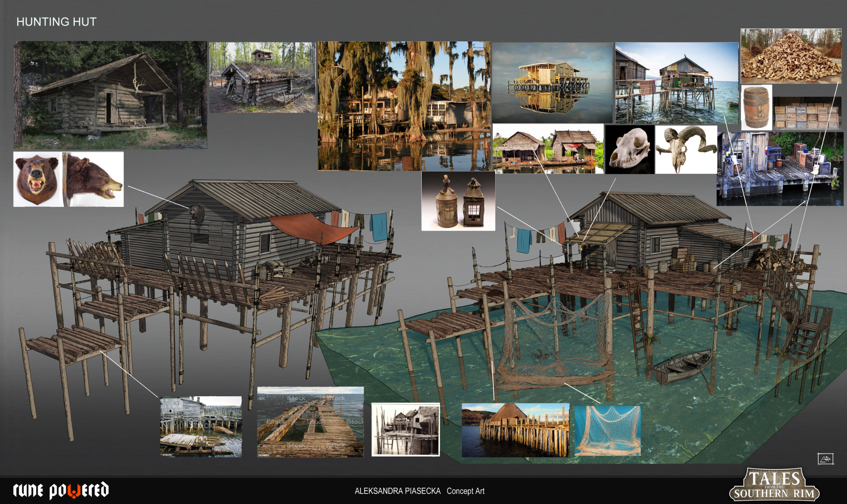847x504 pixels.
Task: Open the antique lanterns reference image
Action: [458, 201]
